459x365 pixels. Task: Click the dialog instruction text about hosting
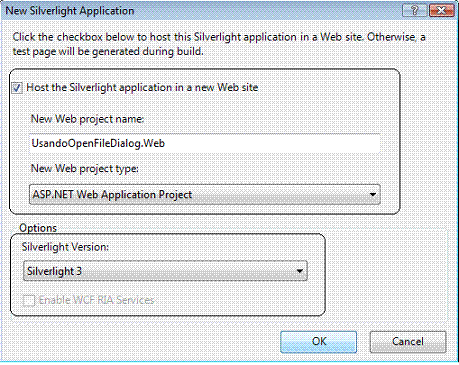[x=219, y=44]
